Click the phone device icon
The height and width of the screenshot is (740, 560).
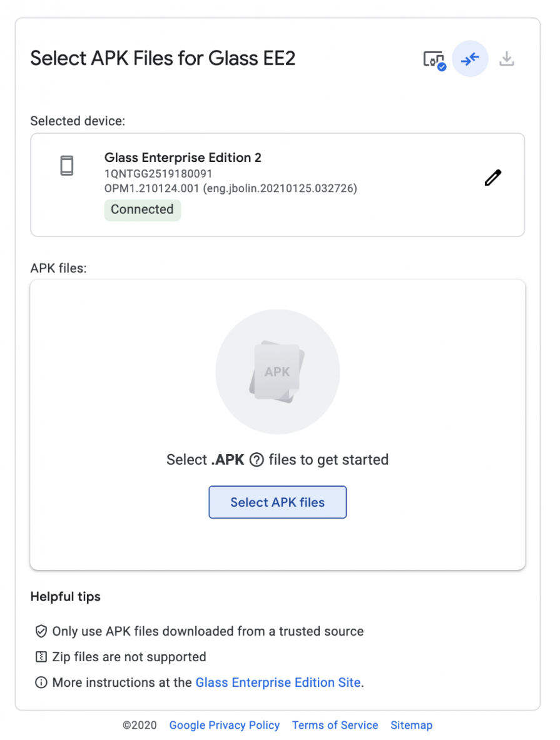[x=67, y=166]
